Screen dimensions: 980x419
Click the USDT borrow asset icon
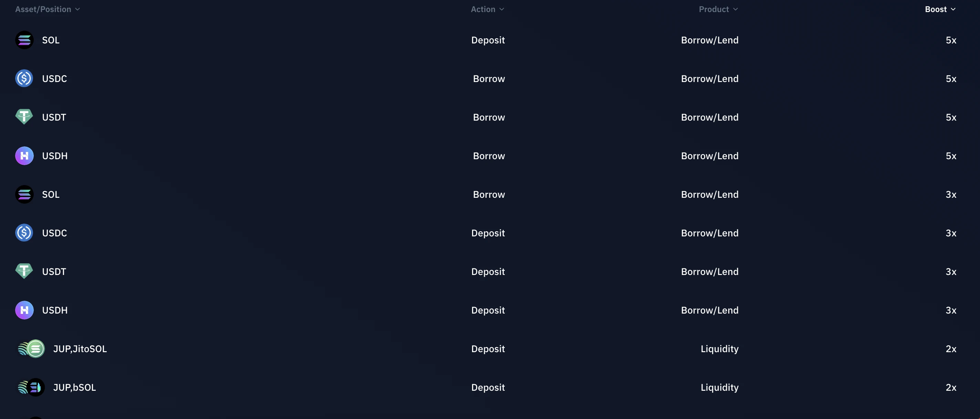(x=24, y=116)
